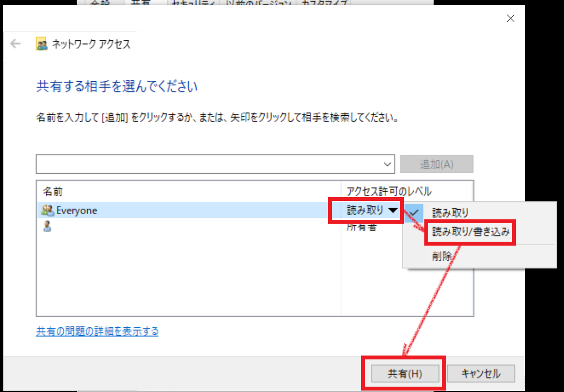This screenshot has height=392, width=564.
Task: Open the user name combo box arrow
Action: click(x=387, y=164)
